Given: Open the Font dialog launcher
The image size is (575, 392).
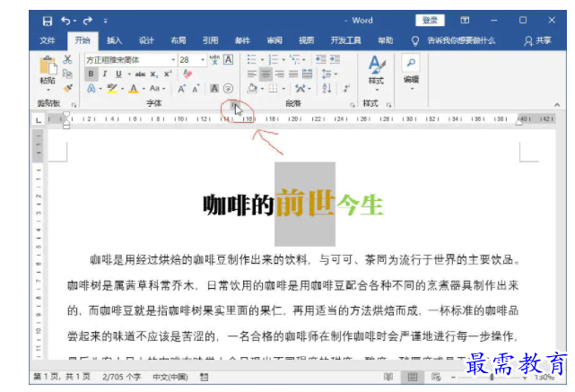Looking at the screenshot, I should [233, 105].
